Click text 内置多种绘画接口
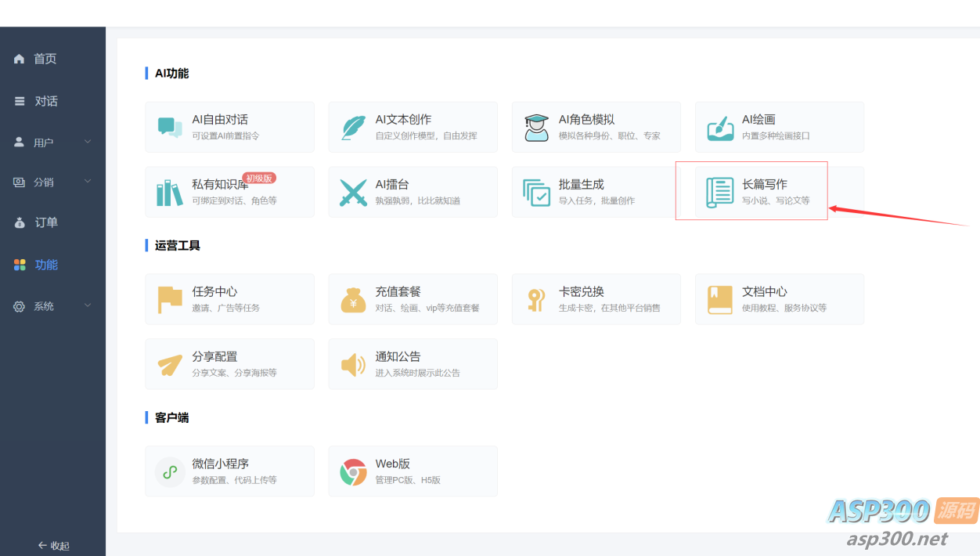Screen dimensions: 980x556 tap(776, 135)
